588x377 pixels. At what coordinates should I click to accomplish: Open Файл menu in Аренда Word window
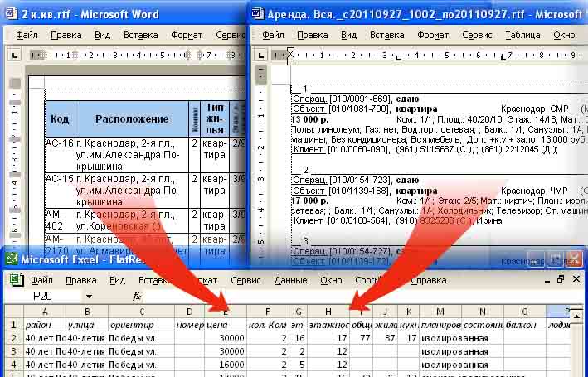(x=273, y=36)
